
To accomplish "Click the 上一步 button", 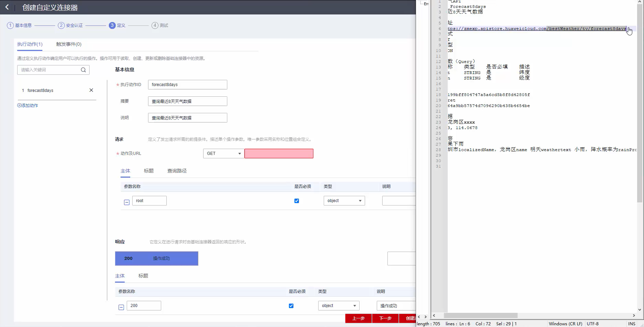I will click(359, 318).
